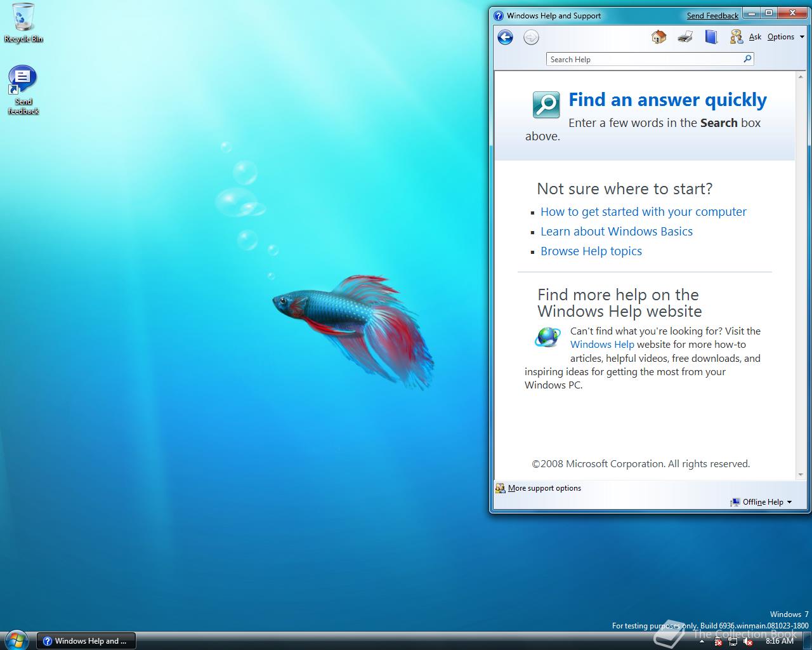This screenshot has width=812, height=650.
Task: Click the network tray icon
Action: coord(733,641)
